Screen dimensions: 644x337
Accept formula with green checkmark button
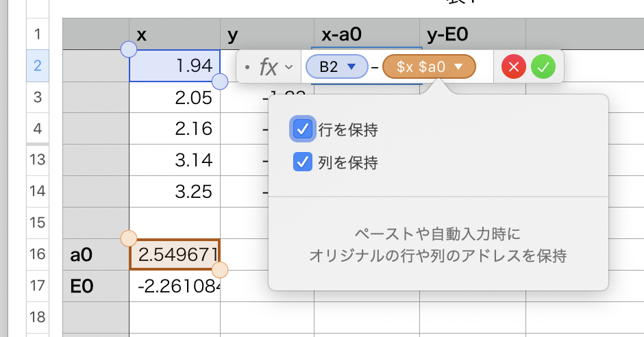click(543, 67)
